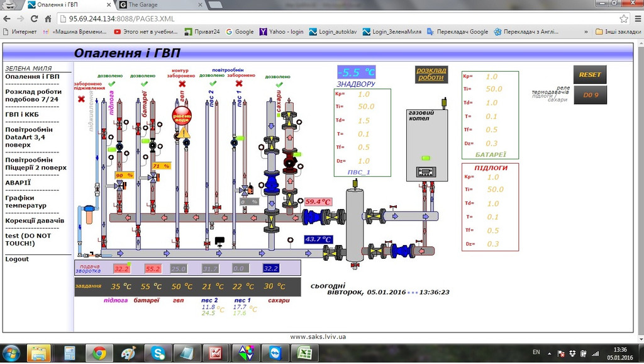Open the 'Інші закладки' bookmarks folder
The image size is (644, 364).
tap(618, 31)
